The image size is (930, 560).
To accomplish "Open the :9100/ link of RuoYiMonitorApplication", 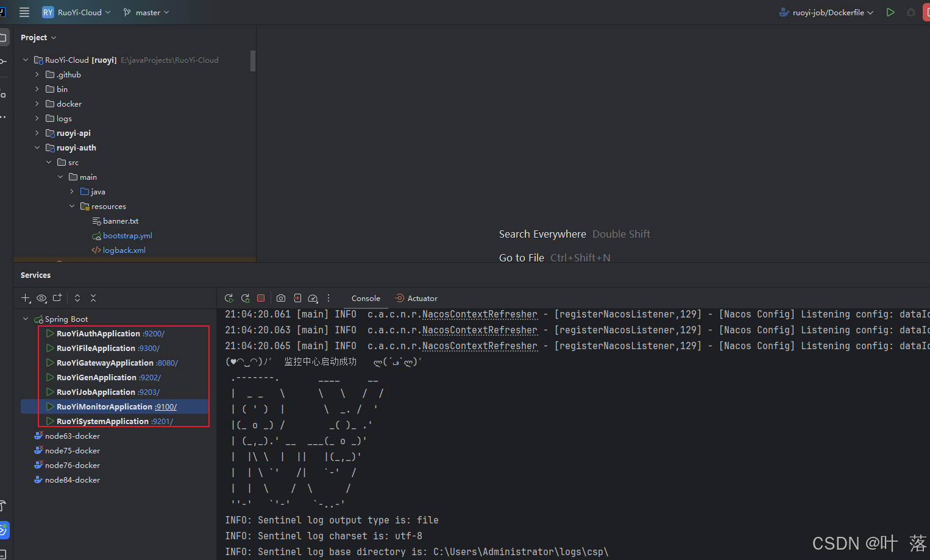I will [166, 406].
